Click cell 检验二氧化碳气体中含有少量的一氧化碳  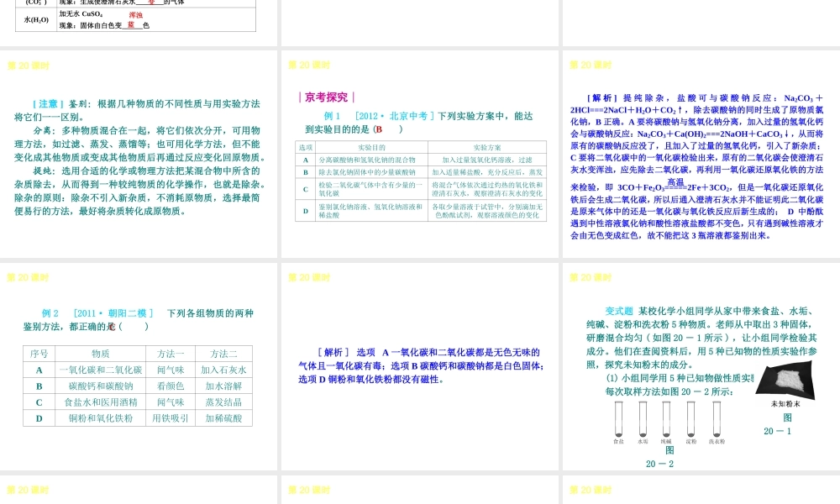click(371, 189)
